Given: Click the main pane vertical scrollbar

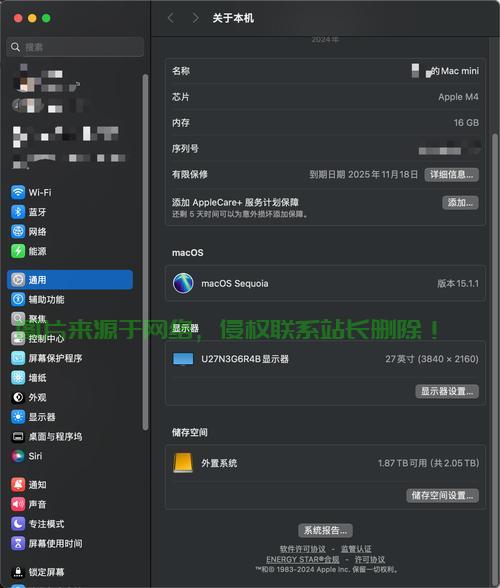Looking at the screenshot, I should point(495,360).
